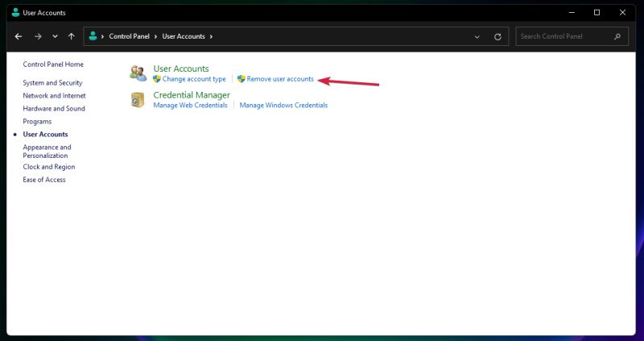Click in the Search Control Panel field
The width and height of the screenshot is (644, 341).
click(x=563, y=37)
